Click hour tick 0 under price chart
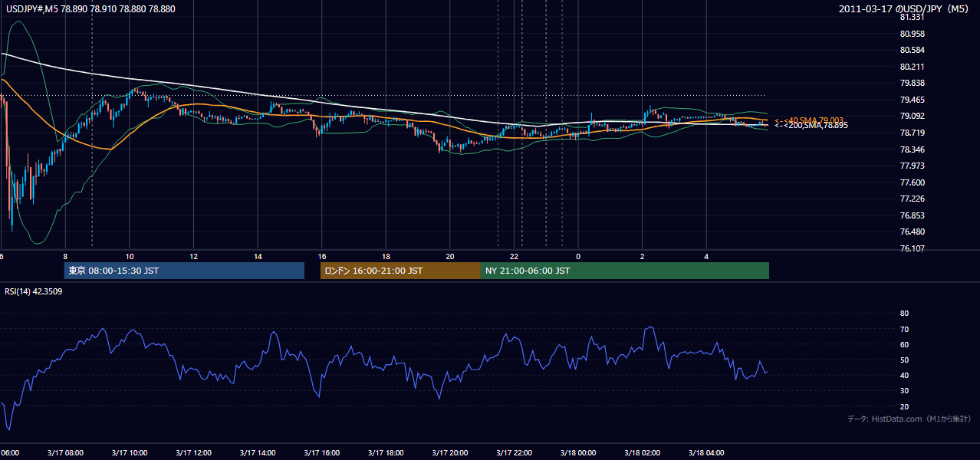980x460 pixels. (x=578, y=256)
